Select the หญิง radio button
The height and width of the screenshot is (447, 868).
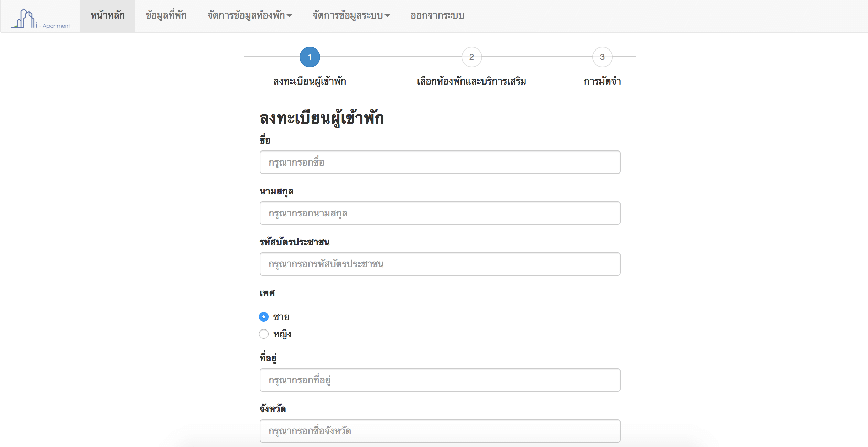(264, 334)
